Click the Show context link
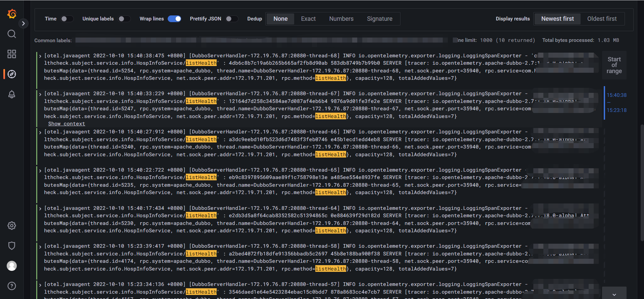 click(66, 124)
